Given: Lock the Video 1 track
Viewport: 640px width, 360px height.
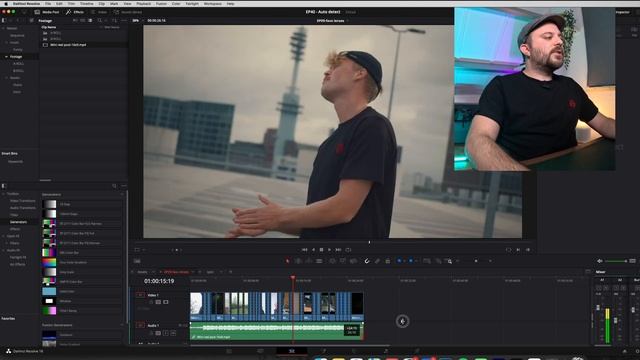Looking at the screenshot, I should (x=151, y=302).
